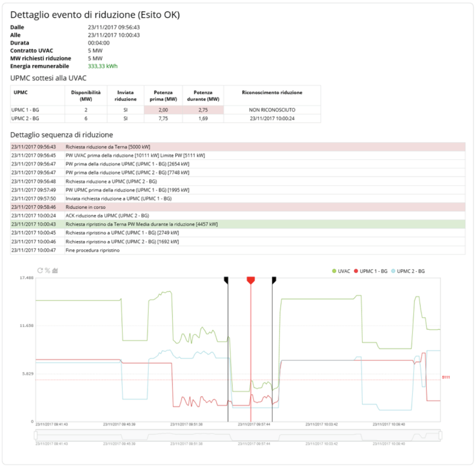This screenshot has height=466, width=476.
Task: Click the red cursor marker on chart
Action: click(x=250, y=281)
